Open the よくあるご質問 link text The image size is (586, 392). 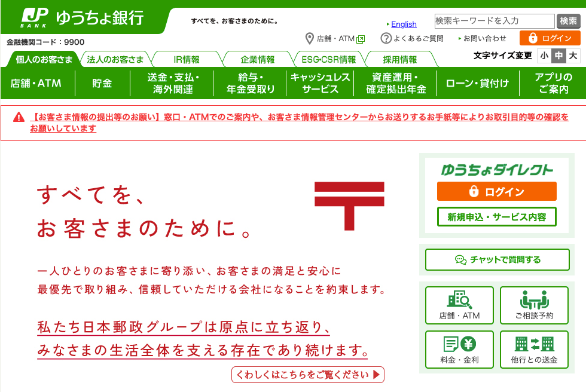418,38
